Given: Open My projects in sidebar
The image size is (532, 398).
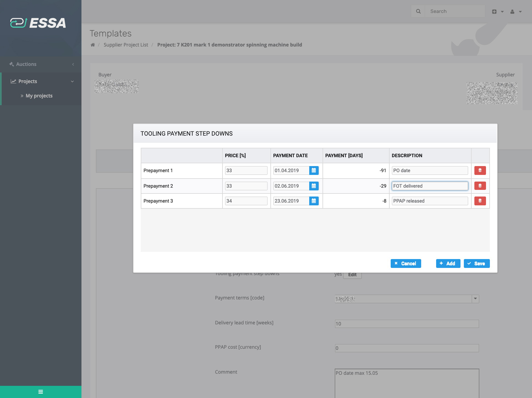Looking at the screenshot, I should click(39, 96).
